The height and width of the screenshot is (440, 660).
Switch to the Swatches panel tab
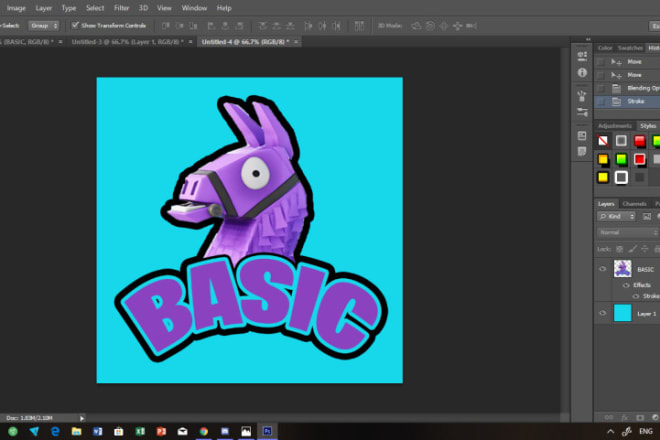pyautogui.click(x=630, y=48)
